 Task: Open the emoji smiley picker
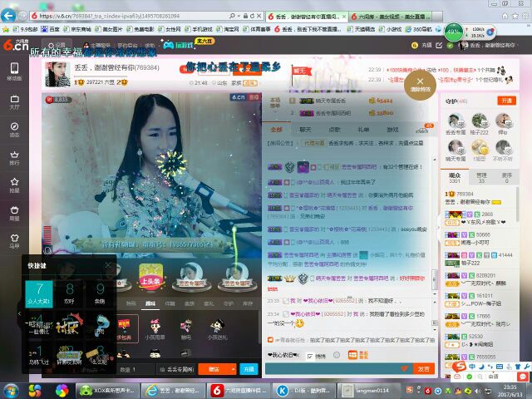[x=336, y=355]
